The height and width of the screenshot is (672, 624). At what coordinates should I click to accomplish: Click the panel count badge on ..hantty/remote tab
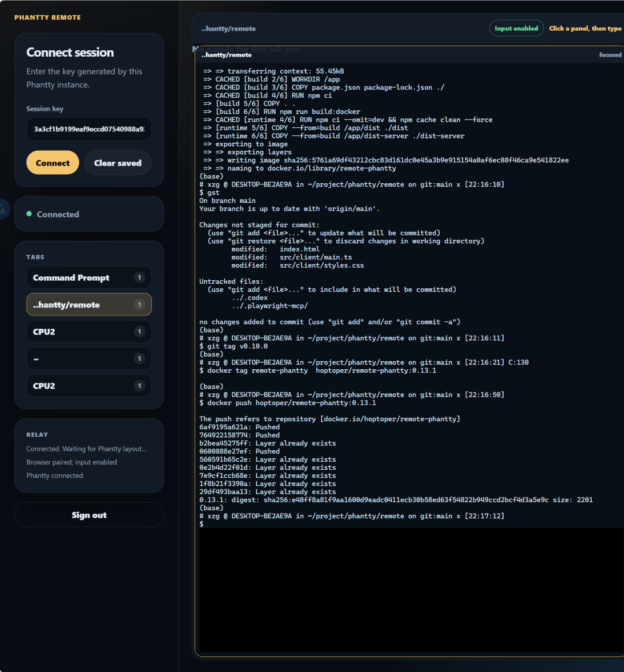pos(139,305)
